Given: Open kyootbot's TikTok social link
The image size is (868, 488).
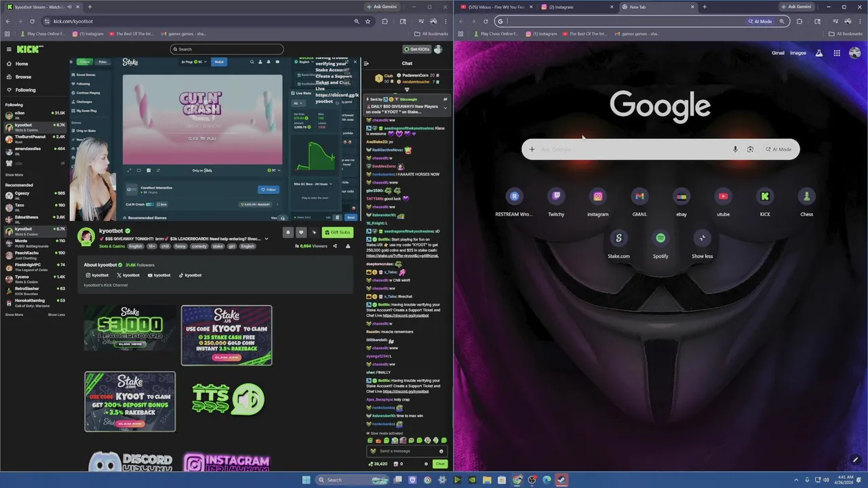Looking at the screenshot, I should 190,275.
